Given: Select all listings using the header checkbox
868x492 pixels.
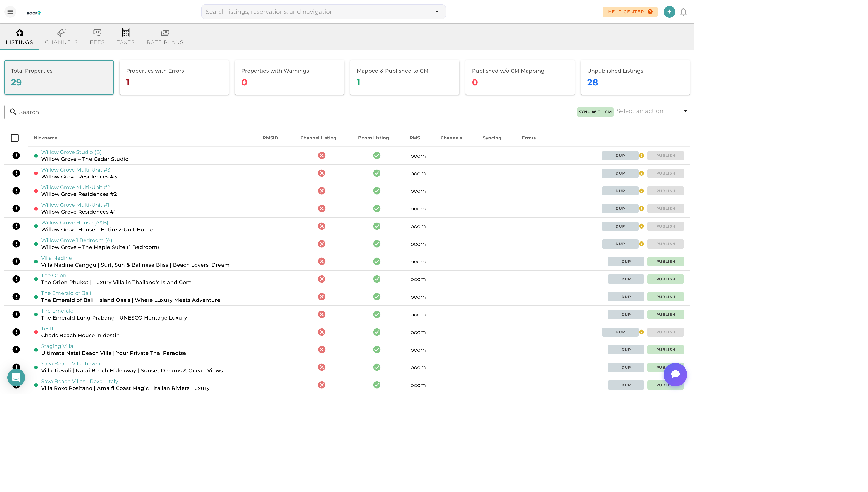Looking at the screenshot, I should point(15,138).
